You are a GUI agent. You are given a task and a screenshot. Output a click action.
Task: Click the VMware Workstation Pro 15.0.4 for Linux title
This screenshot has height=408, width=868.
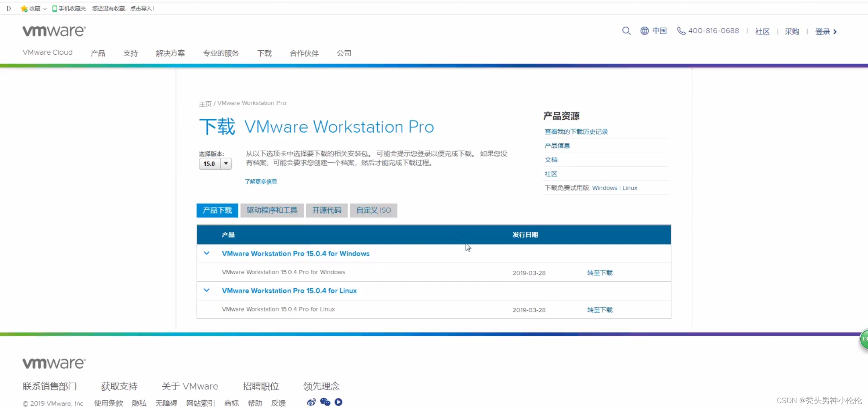click(x=289, y=291)
